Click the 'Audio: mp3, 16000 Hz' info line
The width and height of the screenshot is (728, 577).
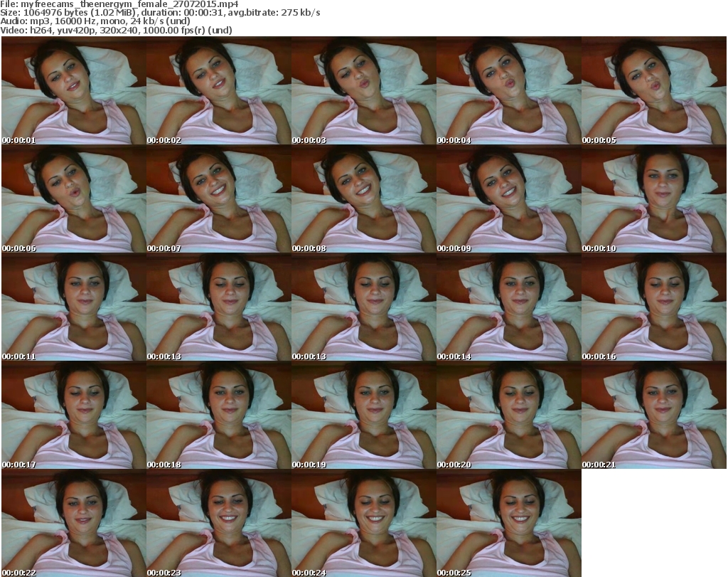pos(95,21)
